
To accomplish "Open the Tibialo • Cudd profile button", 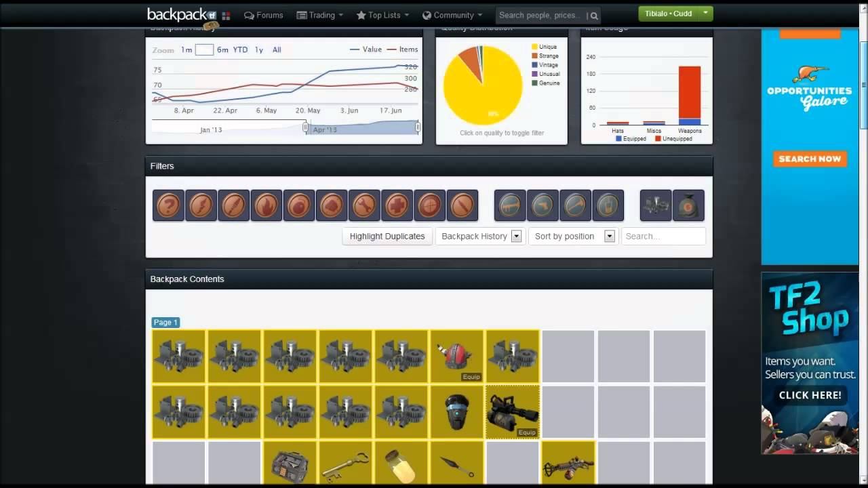I will (x=669, y=14).
